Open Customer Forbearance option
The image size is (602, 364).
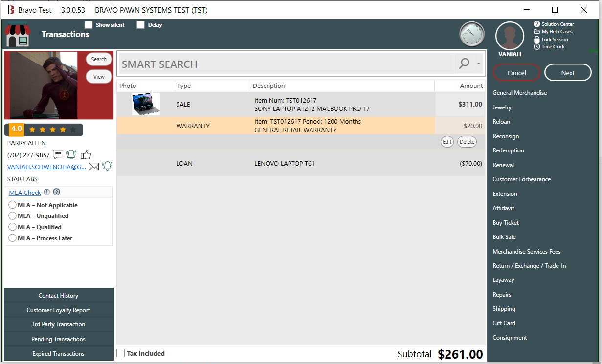coord(521,179)
